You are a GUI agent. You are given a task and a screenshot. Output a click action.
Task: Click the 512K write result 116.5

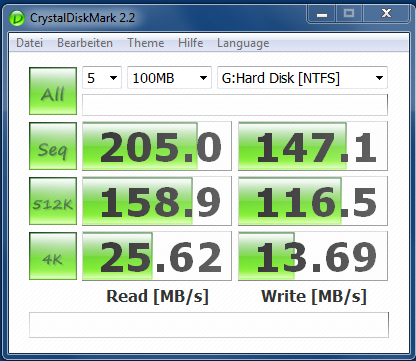pyautogui.click(x=313, y=201)
